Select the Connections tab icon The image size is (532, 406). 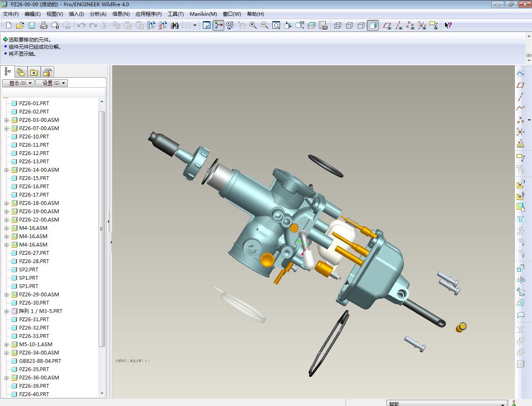click(47, 72)
